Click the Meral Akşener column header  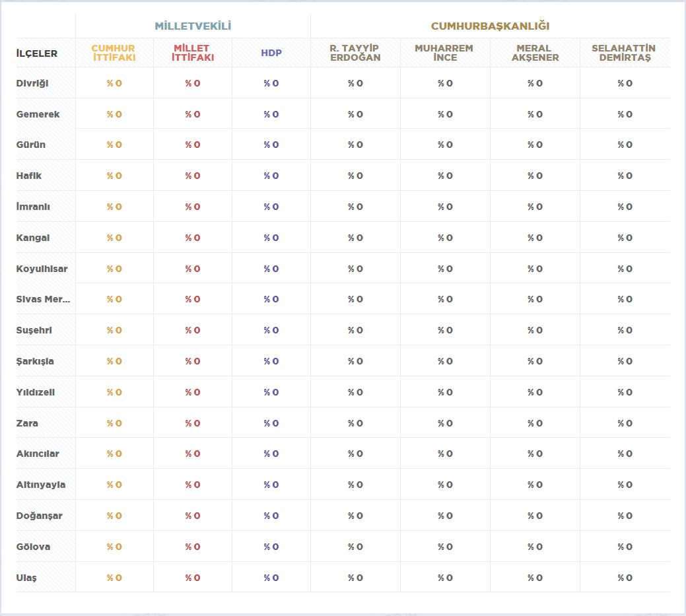[x=535, y=53]
